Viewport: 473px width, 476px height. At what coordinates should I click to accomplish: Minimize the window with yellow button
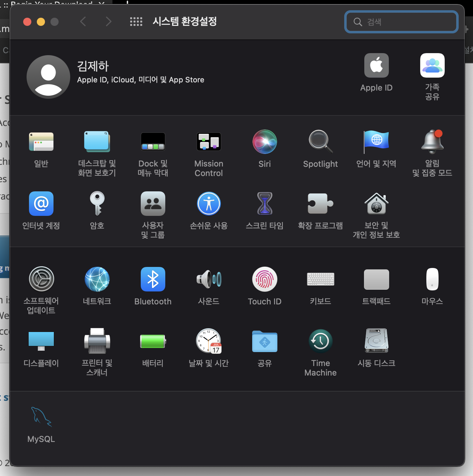pos(41,22)
